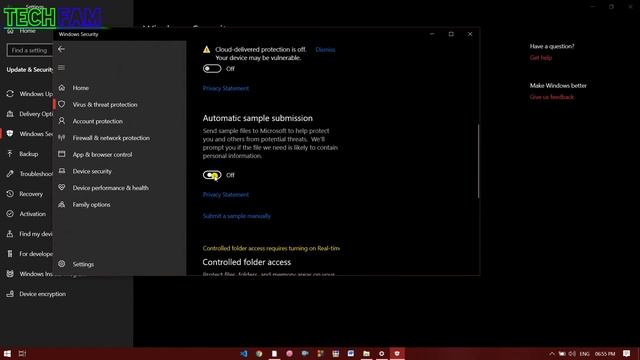Screen dimensions: 640x360
Task: Click the family icon for Family options
Action: tap(62, 204)
